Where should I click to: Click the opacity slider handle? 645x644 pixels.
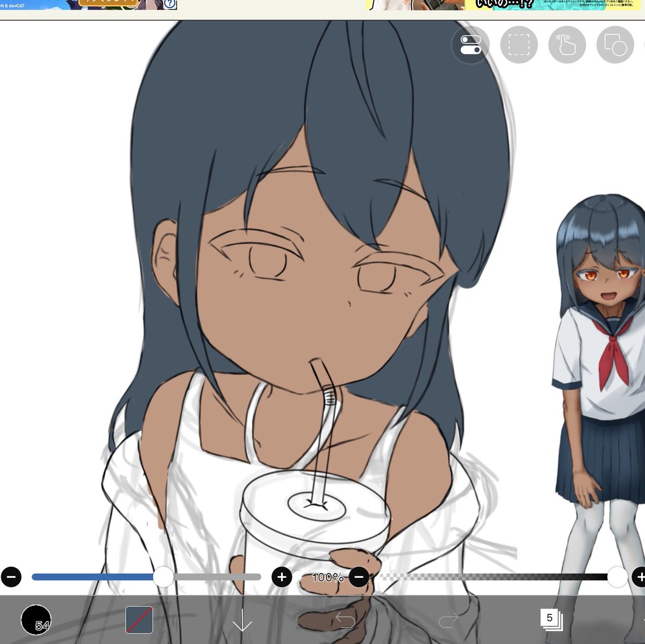618,577
